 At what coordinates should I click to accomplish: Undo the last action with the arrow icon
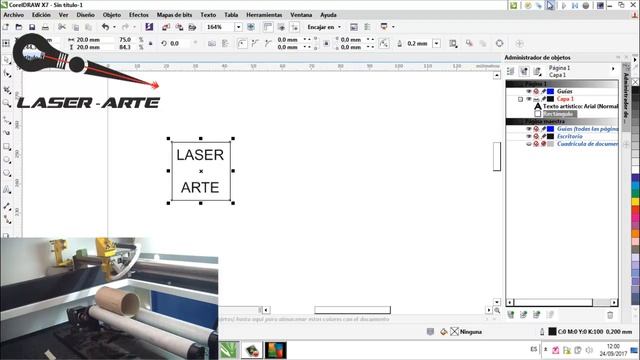click(x=105, y=27)
